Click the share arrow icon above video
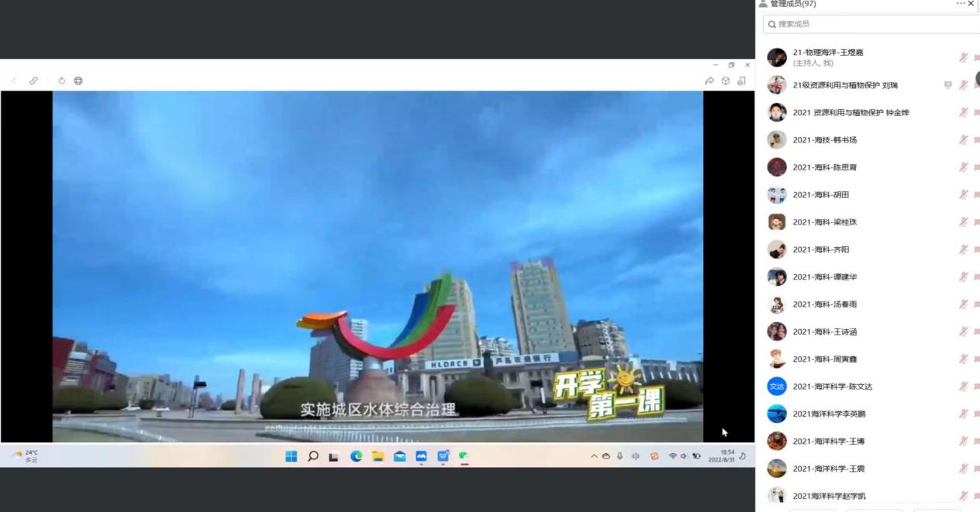 pos(709,81)
